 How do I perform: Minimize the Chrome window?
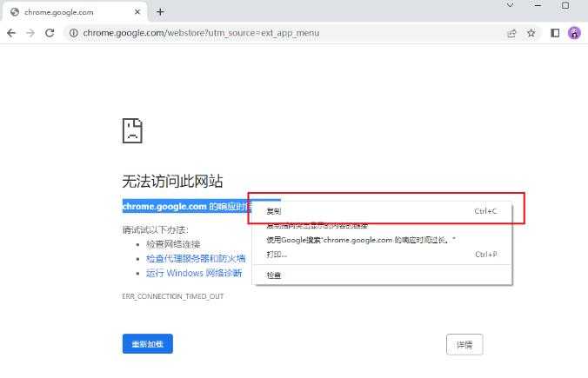pyautogui.click(x=538, y=5)
